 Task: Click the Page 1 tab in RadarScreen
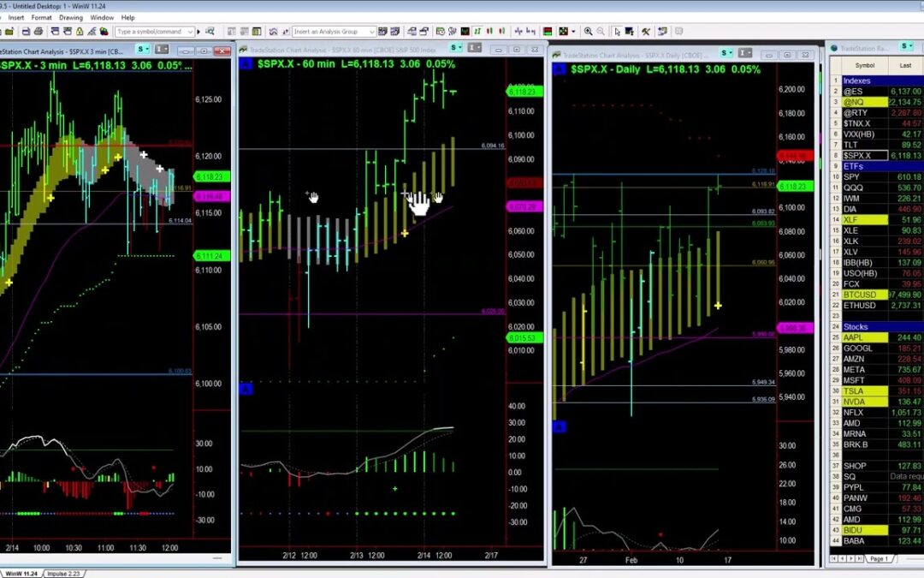tap(879, 558)
